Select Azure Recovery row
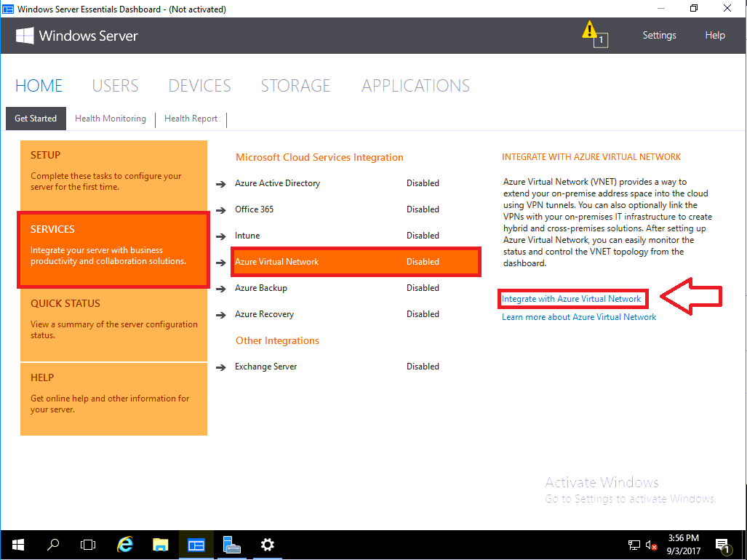Viewport: 747px width, 560px height. (356, 314)
